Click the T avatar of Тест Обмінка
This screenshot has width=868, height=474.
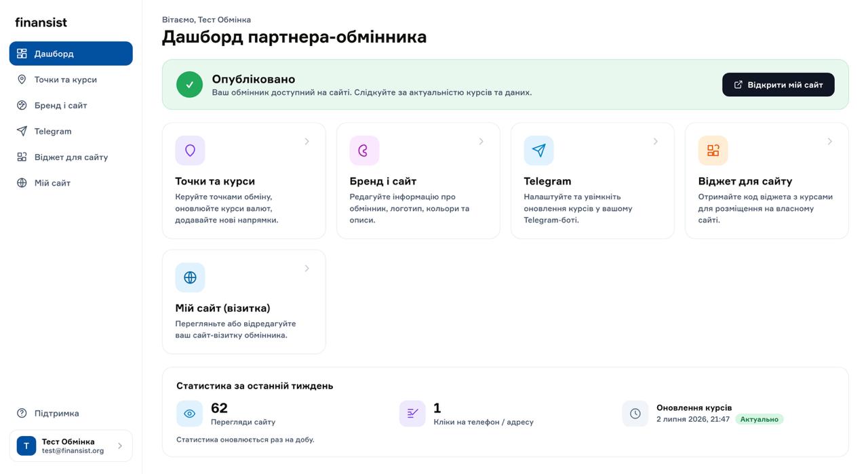point(26,446)
